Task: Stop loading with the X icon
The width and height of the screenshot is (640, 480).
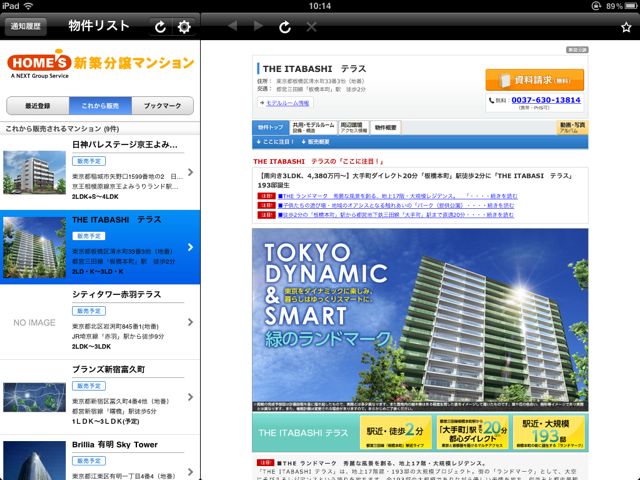Action: click(x=311, y=27)
